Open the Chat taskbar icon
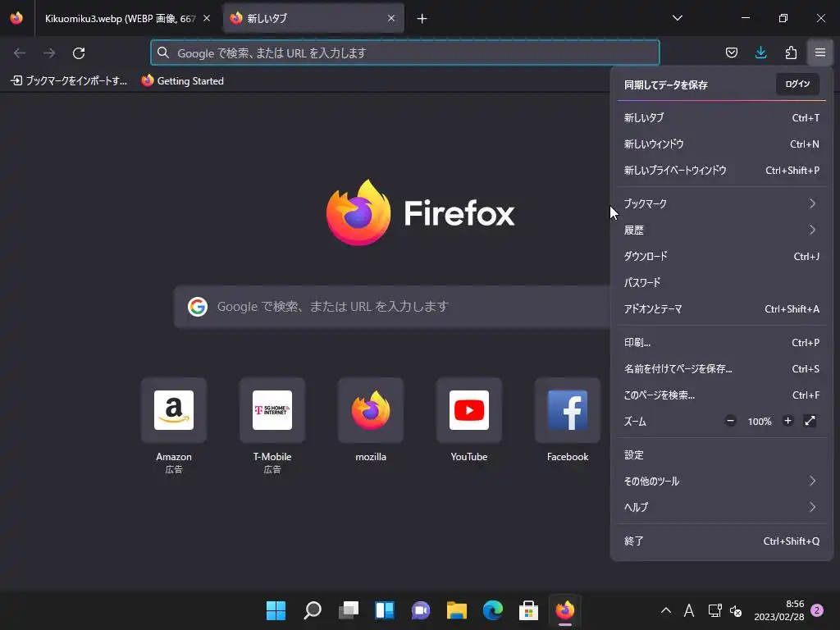840x630 pixels. [421, 610]
